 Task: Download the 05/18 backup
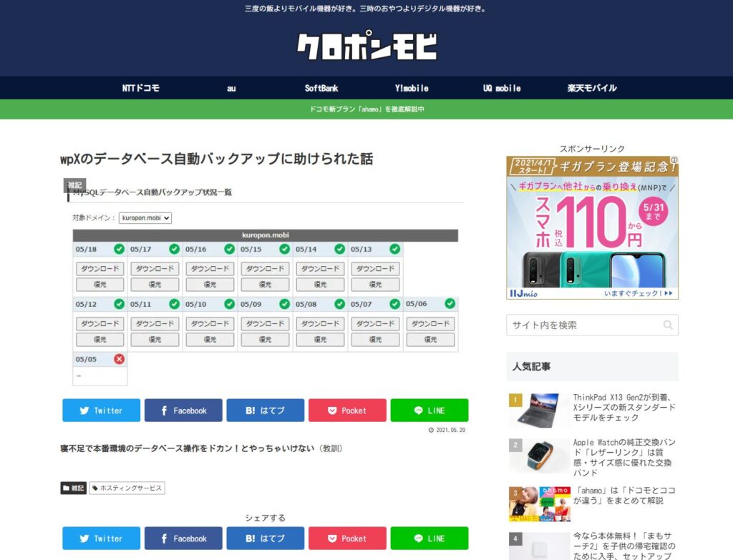100,269
